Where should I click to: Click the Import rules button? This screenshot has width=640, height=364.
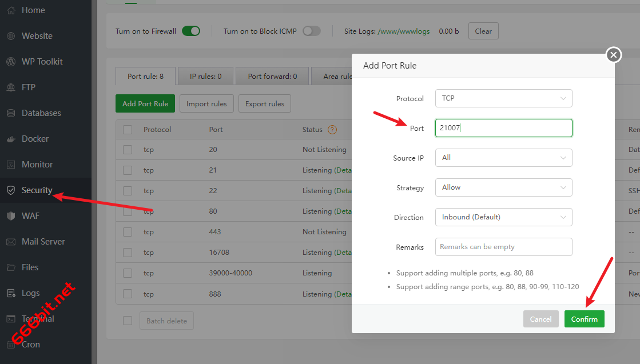point(206,103)
